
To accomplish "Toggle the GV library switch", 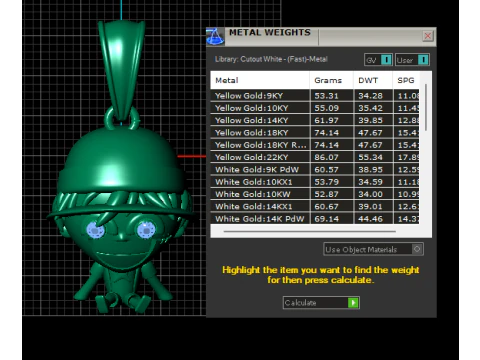I will pos(378,60).
